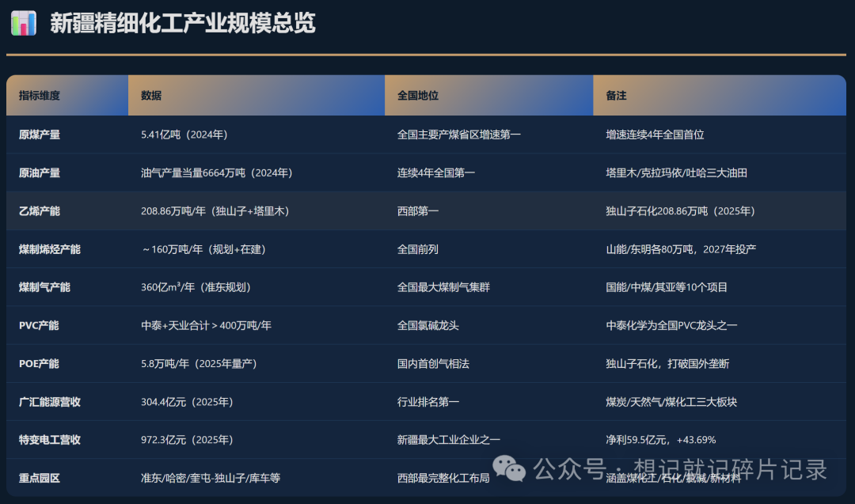Click cell 国内首创气相法
This screenshot has width=855, height=504.
(x=433, y=363)
